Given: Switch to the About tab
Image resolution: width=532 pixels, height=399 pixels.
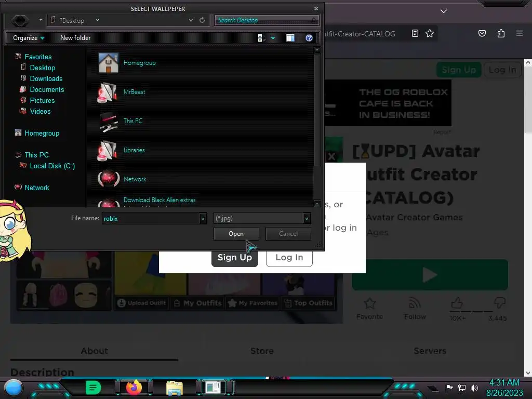Looking at the screenshot, I should (95, 351).
